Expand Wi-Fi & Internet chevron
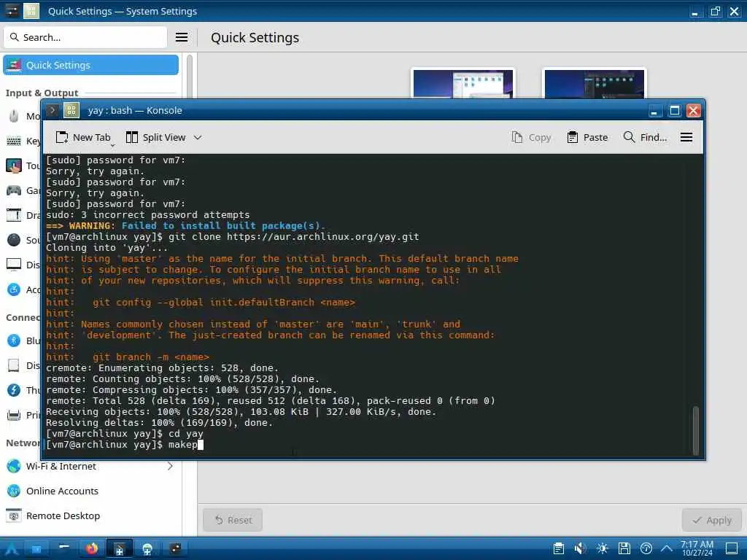Viewport: 747px width, 560px height. coord(170,466)
